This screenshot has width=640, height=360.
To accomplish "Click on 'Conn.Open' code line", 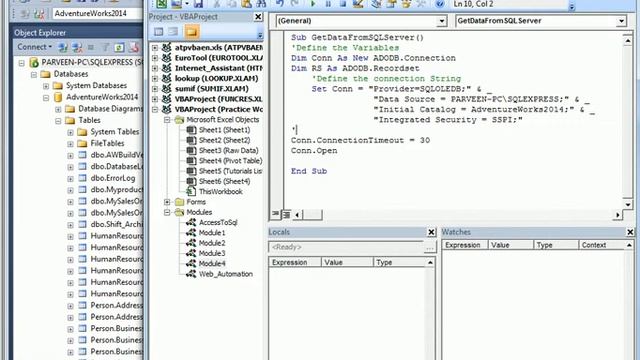I will [x=314, y=151].
